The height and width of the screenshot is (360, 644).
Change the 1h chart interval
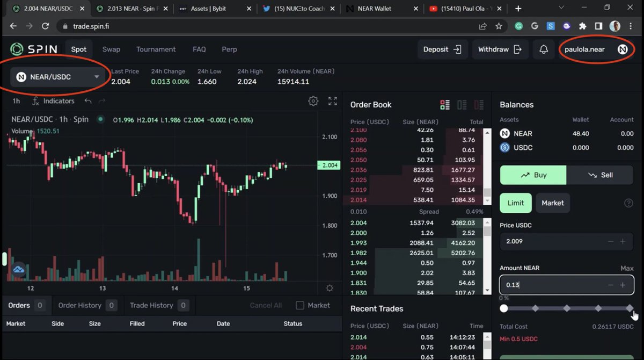[x=16, y=101]
